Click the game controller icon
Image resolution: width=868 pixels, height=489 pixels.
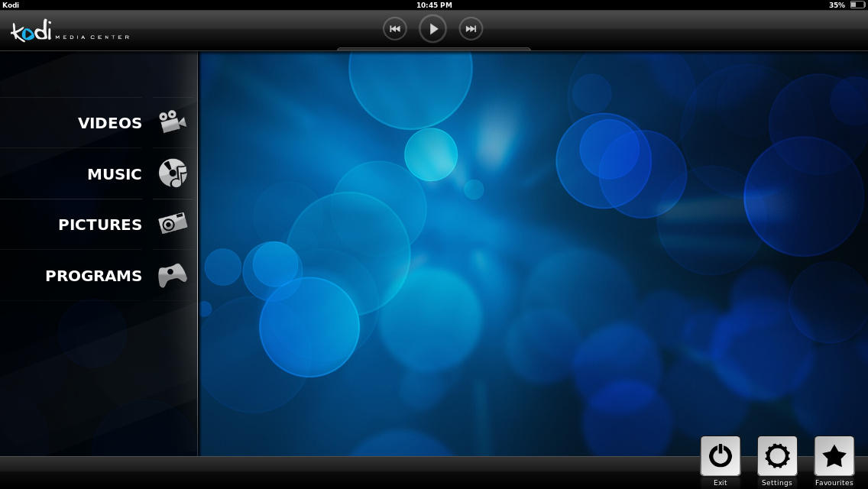173,275
